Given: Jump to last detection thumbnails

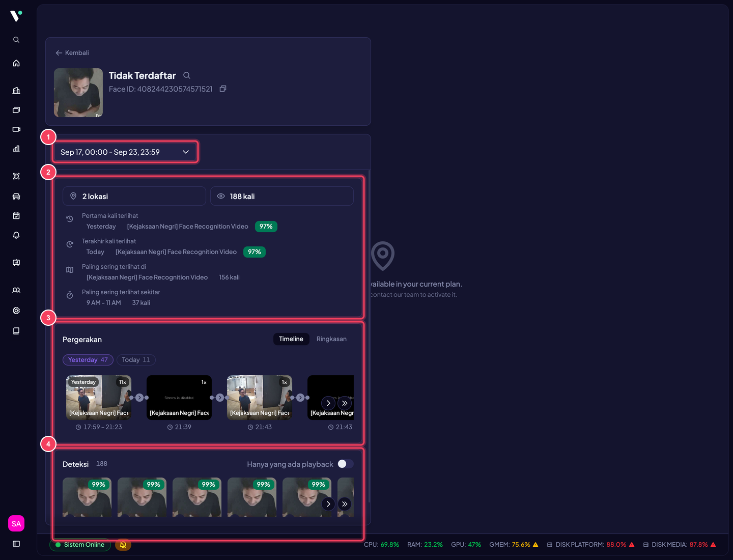Looking at the screenshot, I should click(x=345, y=504).
